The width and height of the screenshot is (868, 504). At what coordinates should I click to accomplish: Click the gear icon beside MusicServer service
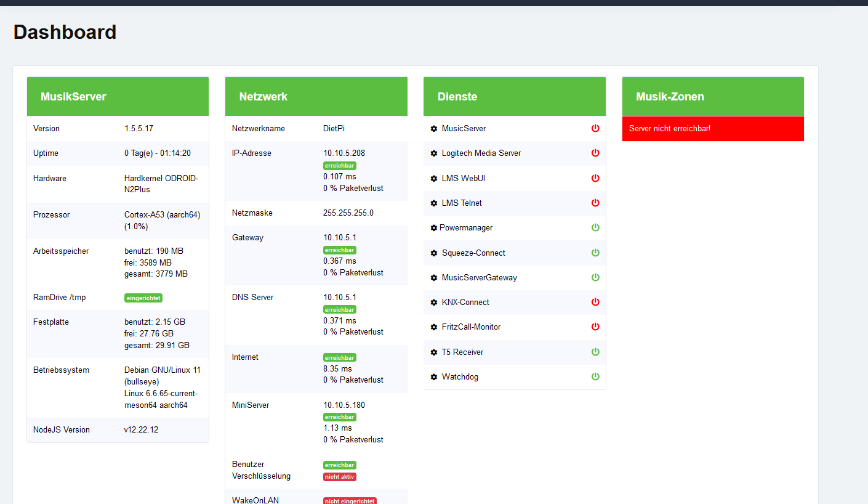pyautogui.click(x=434, y=129)
